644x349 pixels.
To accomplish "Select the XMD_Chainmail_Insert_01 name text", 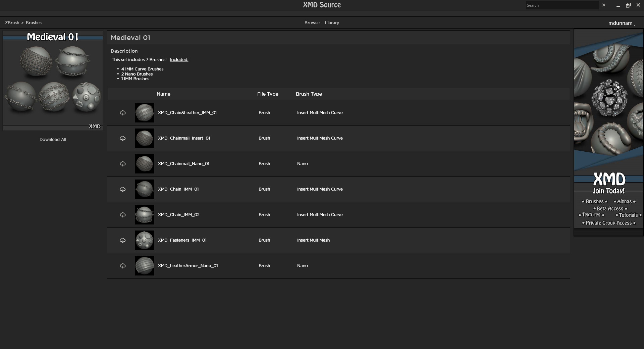I will (184, 138).
